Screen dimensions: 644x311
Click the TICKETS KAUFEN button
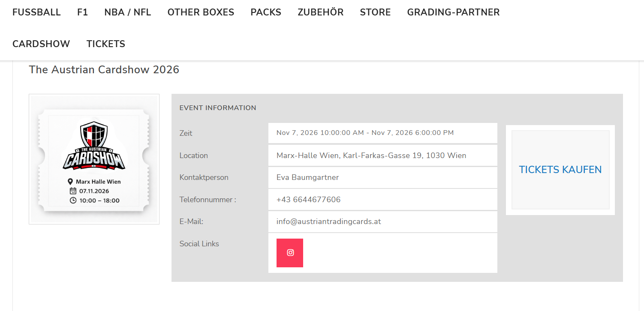point(560,170)
